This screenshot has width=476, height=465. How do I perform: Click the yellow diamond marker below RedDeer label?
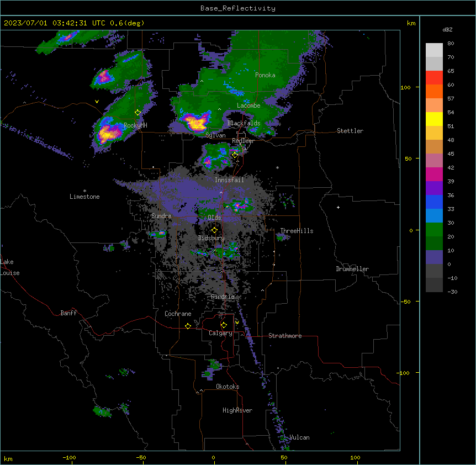[x=235, y=155]
